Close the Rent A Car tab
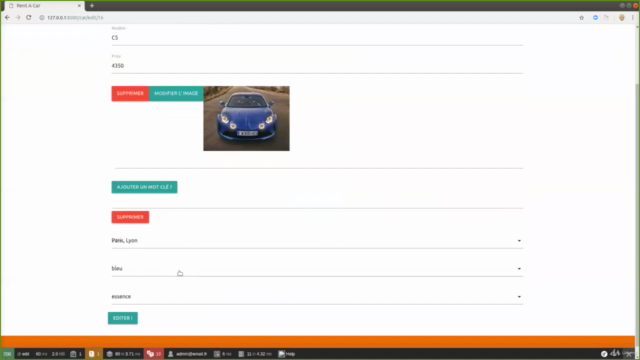Image resolution: width=640 pixels, height=360 pixels. [x=79, y=6]
